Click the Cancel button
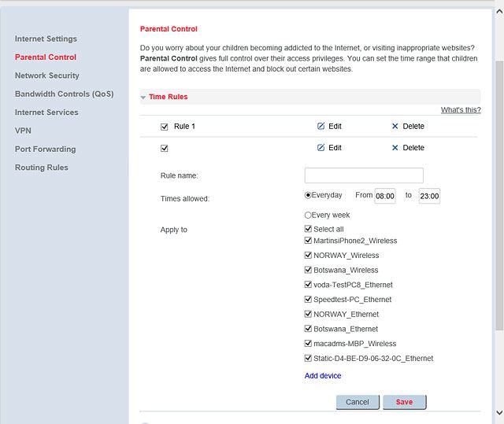 coord(358,402)
